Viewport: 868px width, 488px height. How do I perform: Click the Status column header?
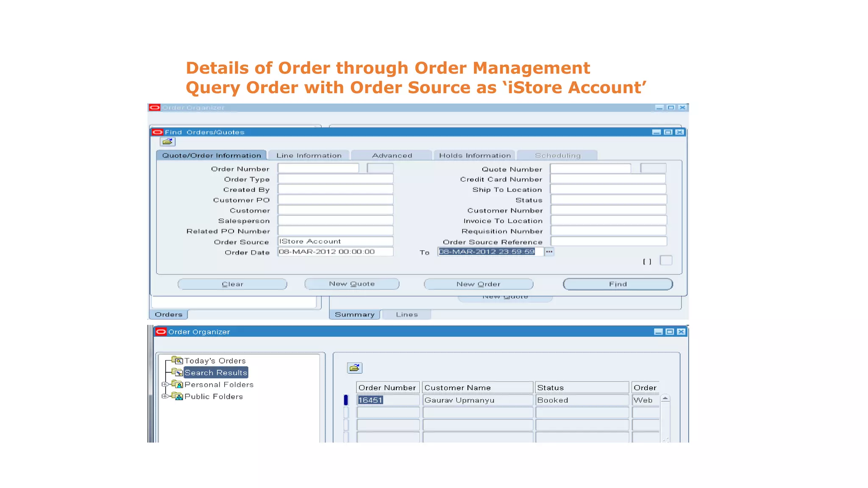[x=582, y=388]
